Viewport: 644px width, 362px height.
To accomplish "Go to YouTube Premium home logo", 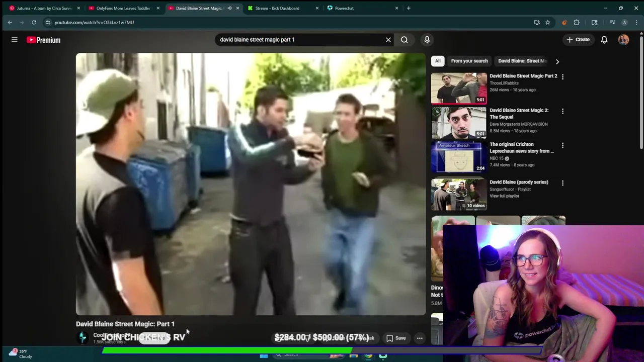I will [44, 40].
